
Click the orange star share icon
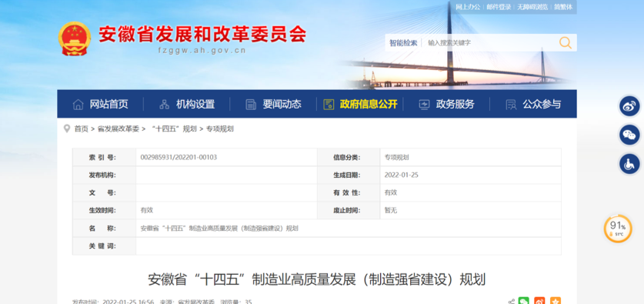[x=556, y=301]
